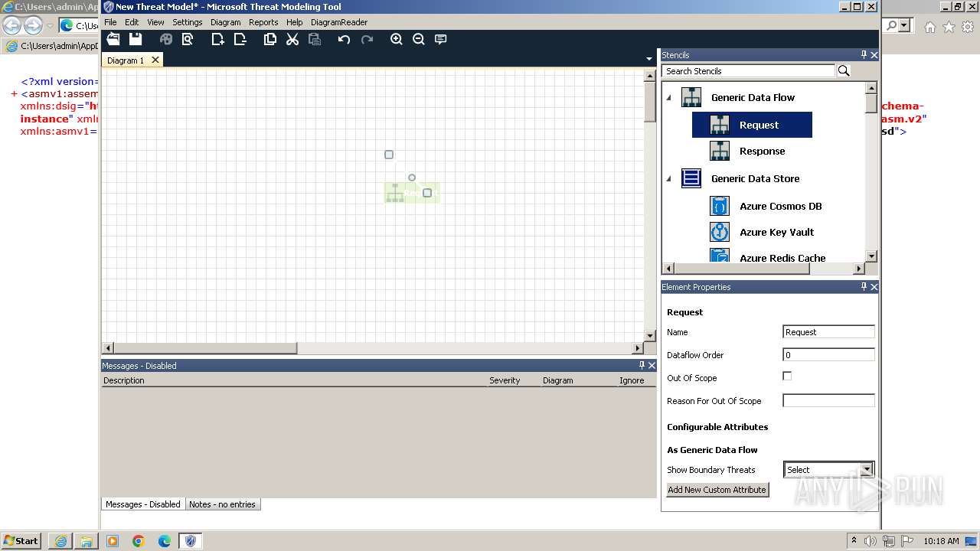Open the Edit menu
This screenshot has width=980, height=551.
(x=132, y=22)
